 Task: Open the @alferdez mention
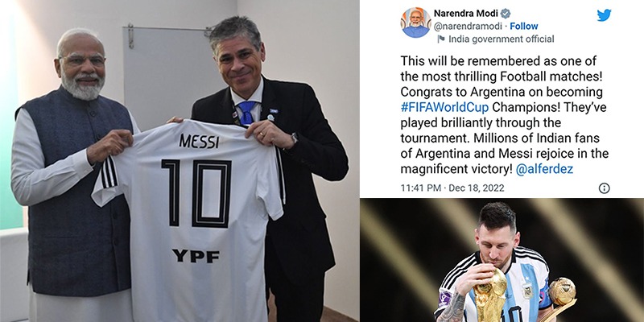tap(544, 169)
